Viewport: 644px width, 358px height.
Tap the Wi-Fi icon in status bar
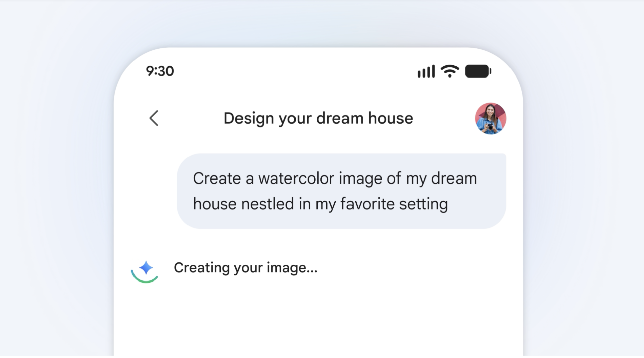(x=450, y=70)
